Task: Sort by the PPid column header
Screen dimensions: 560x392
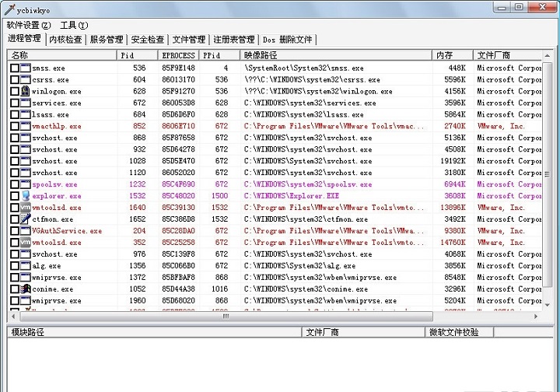Action: (x=219, y=55)
